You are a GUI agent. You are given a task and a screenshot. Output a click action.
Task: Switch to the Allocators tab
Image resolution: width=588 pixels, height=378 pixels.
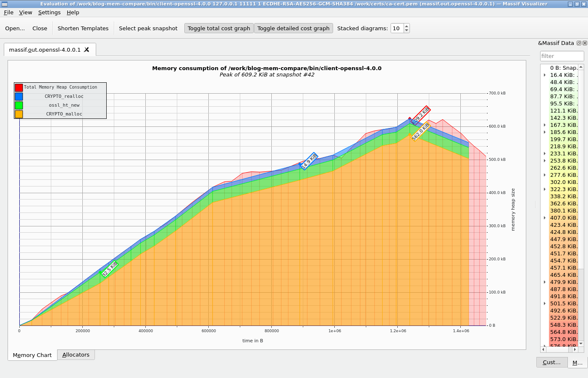76,354
